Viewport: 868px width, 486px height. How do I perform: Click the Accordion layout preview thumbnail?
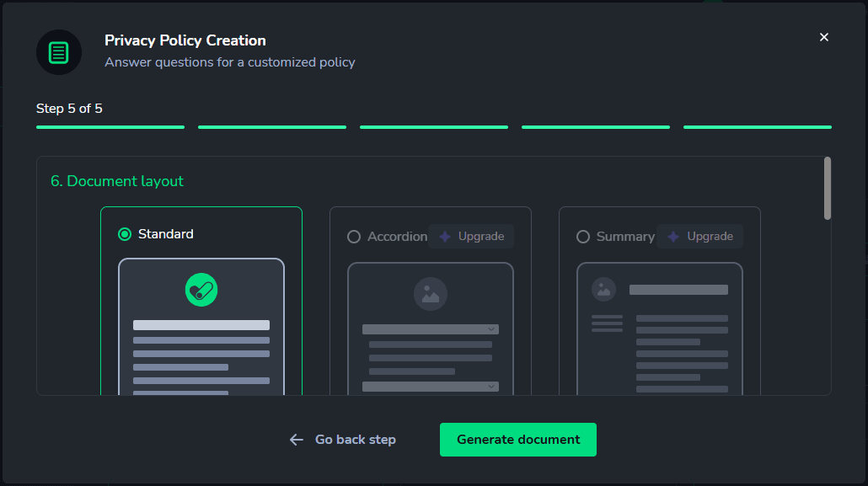431,328
